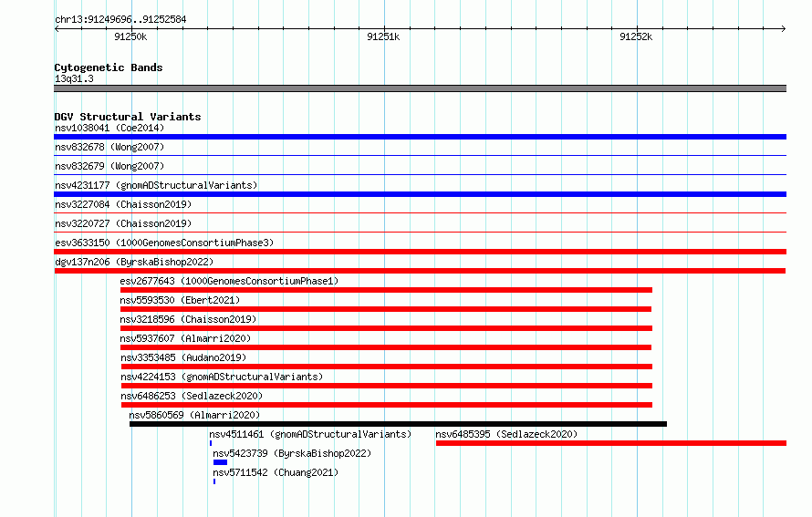Click esv2677643 (1000GenomesConsortiumPhase1) label
812x517 pixels.
pos(229,281)
